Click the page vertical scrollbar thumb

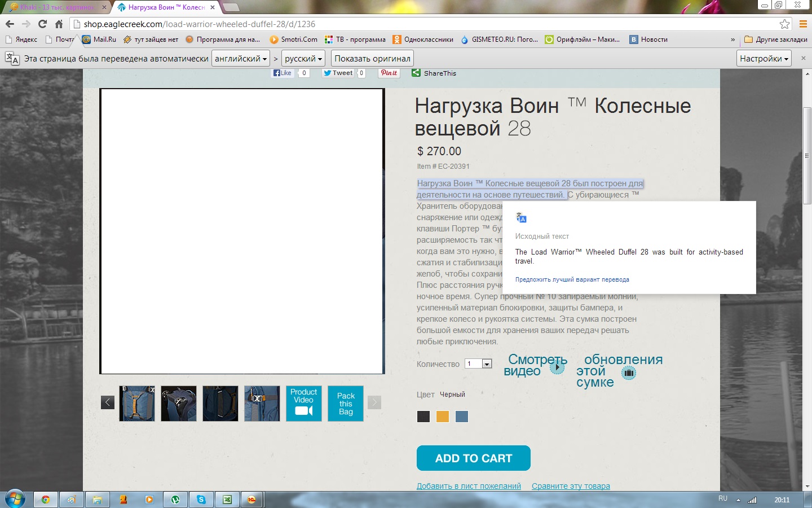coord(807,155)
